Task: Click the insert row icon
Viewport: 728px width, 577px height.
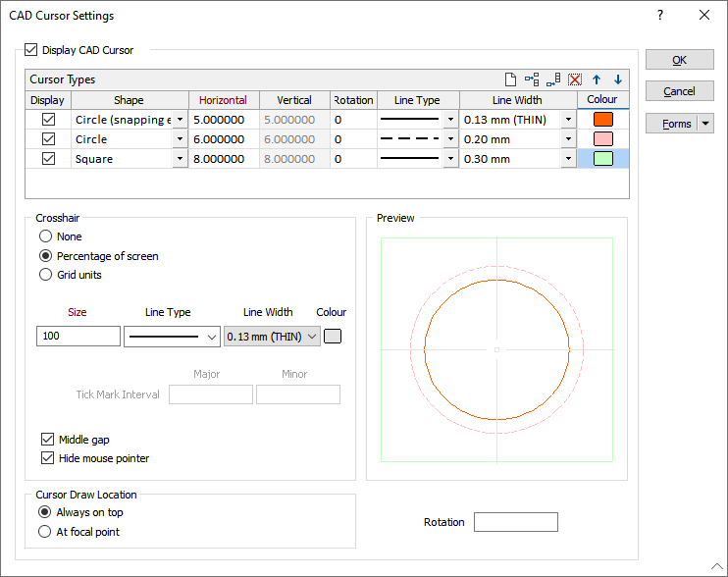Action: pos(532,79)
